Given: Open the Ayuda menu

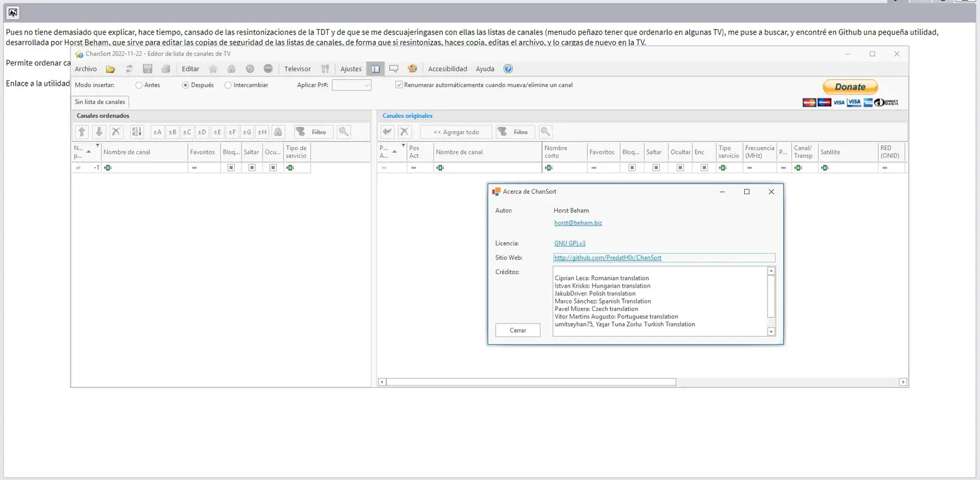Looking at the screenshot, I should point(485,69).
